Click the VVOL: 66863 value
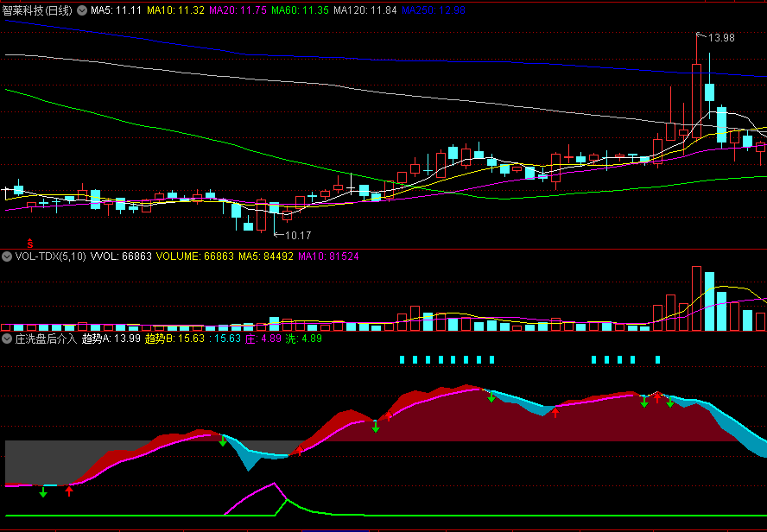This screenshot has width=767, height=532. tap(121, 256)
